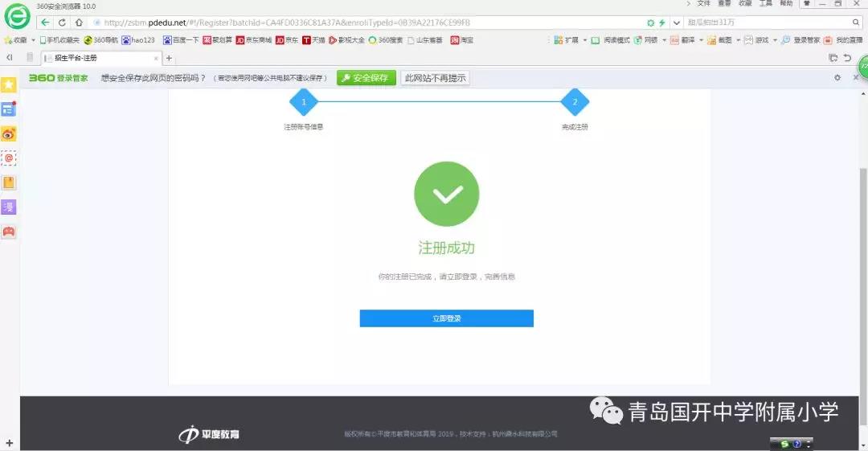Click the 此网站不再提示 button
The image size is (868, 451).
click(x=435, y=78)
